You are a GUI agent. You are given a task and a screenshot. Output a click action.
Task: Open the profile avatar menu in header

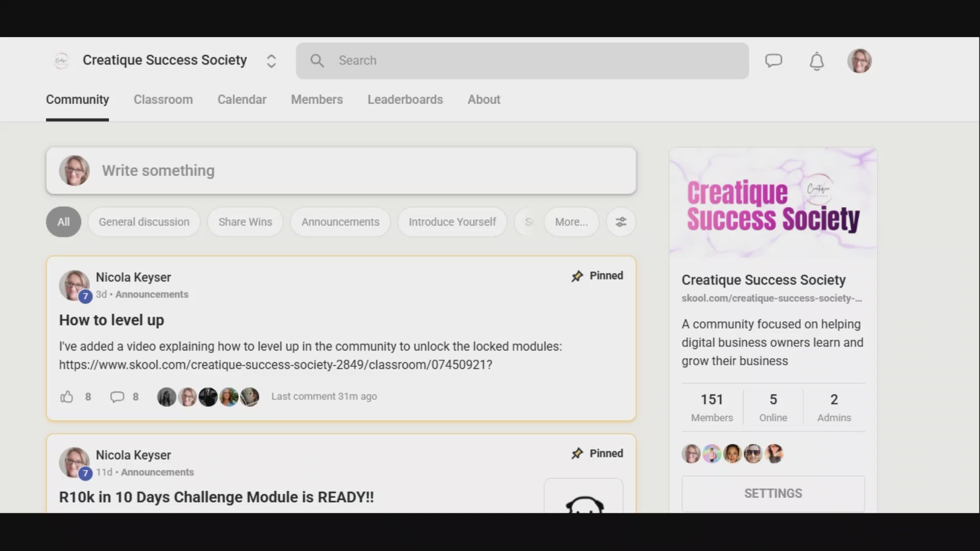click(860, 61)
